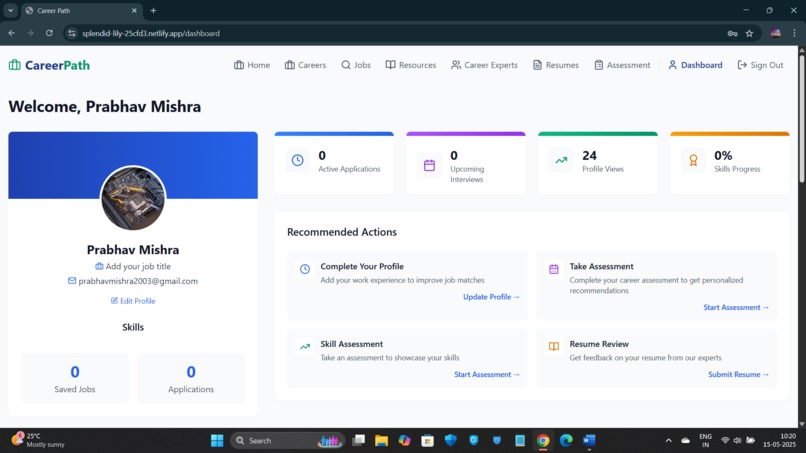The height and width of the screenshot is (453, 806).
Task: Select the Dashboard nav item
Action: [695, 65]
